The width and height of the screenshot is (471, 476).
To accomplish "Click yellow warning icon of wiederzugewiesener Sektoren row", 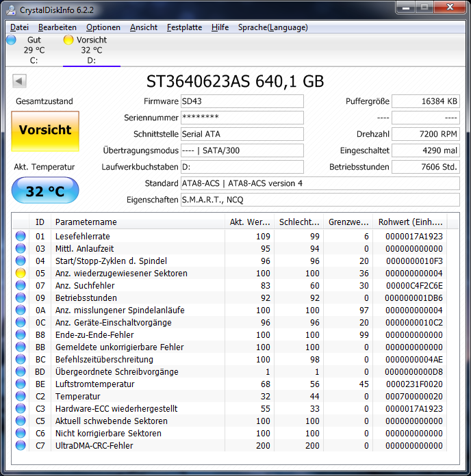I will click(21, 273).
